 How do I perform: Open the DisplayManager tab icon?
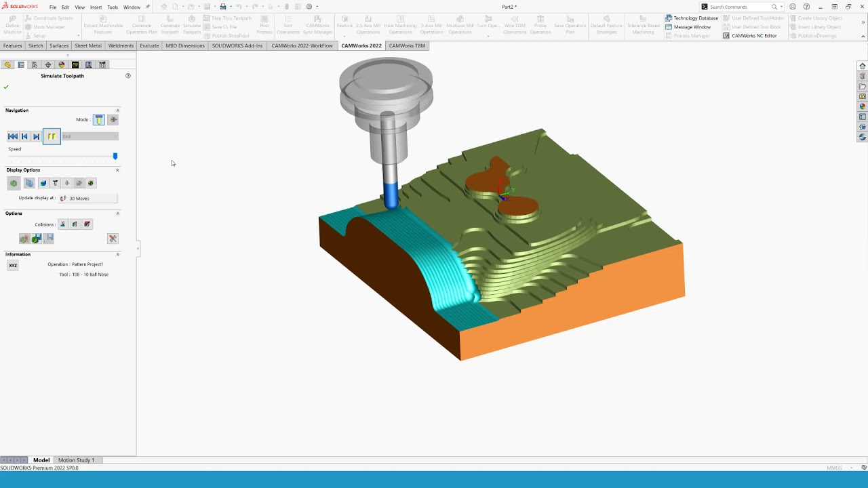[x=62, y=65]
